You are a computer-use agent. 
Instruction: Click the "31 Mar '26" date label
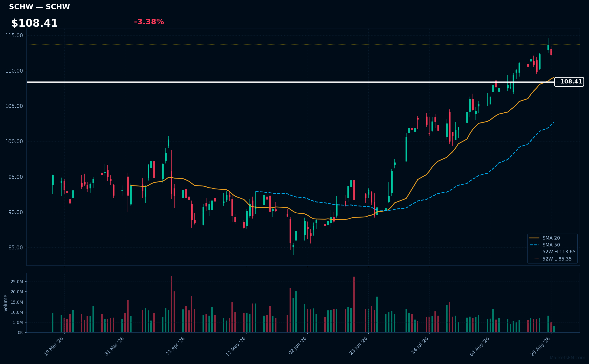pyautogui.click(x=114, y=346)
